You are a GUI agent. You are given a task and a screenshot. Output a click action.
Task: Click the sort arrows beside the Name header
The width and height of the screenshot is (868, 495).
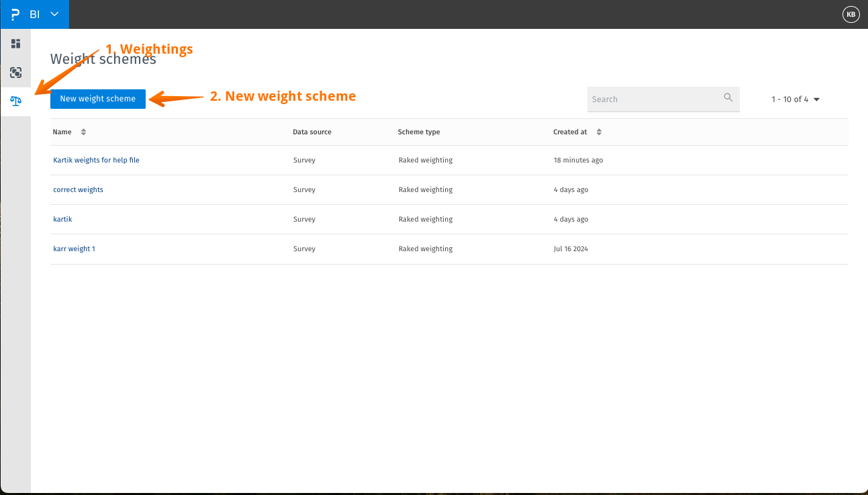point(83,132)
